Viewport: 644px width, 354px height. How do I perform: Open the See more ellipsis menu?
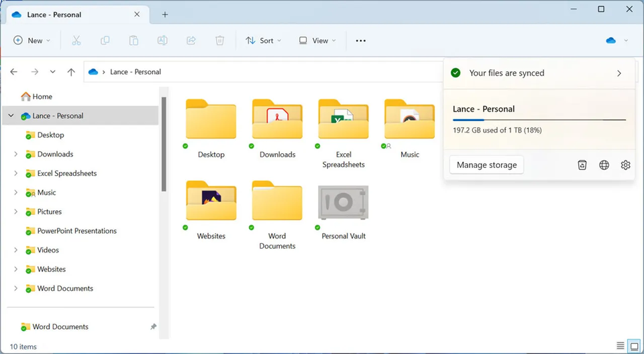pyautogui.click(x=361, y=41)
